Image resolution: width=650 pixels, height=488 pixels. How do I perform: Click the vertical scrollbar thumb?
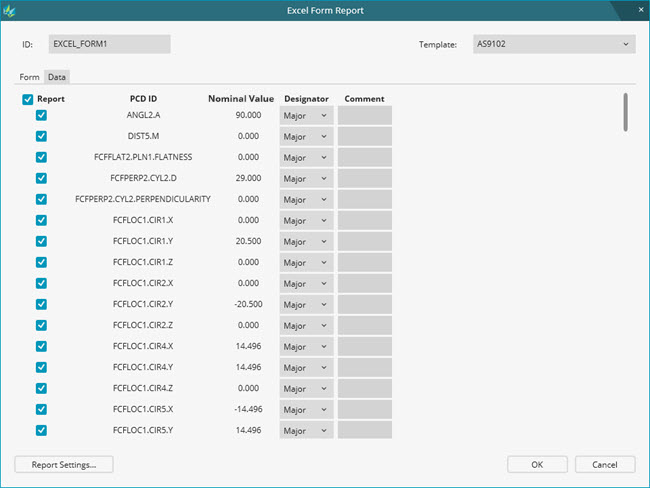click(626, 112)
